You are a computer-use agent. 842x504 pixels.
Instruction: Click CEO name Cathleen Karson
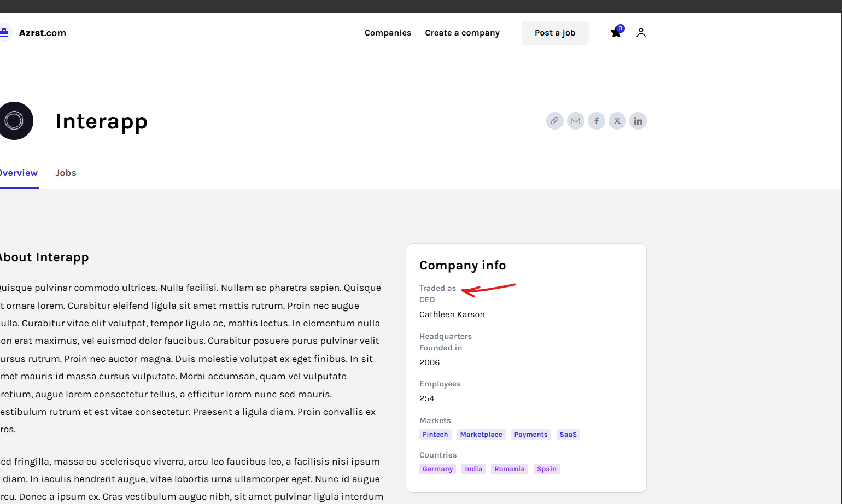click(452, 314)
